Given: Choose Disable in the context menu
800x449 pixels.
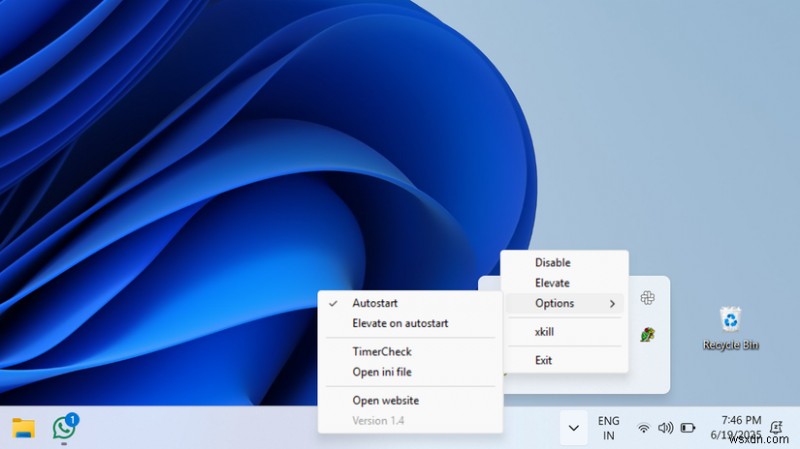Looking at the screenshot, I should pyautogui.click(x=565, y=263).
